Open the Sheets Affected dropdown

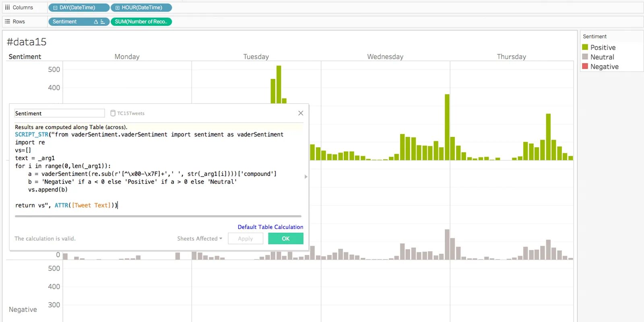click(200, 239)
